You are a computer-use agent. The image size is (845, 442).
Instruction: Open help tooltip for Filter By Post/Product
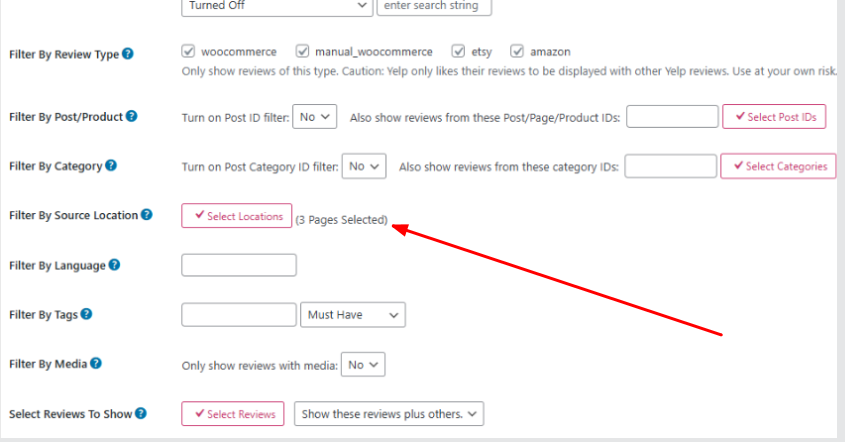[132, 116]
